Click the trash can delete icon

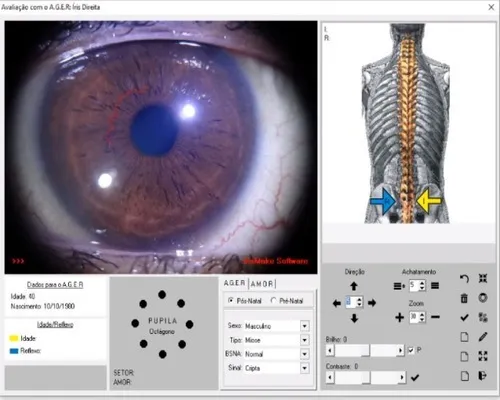click(464, 298)
